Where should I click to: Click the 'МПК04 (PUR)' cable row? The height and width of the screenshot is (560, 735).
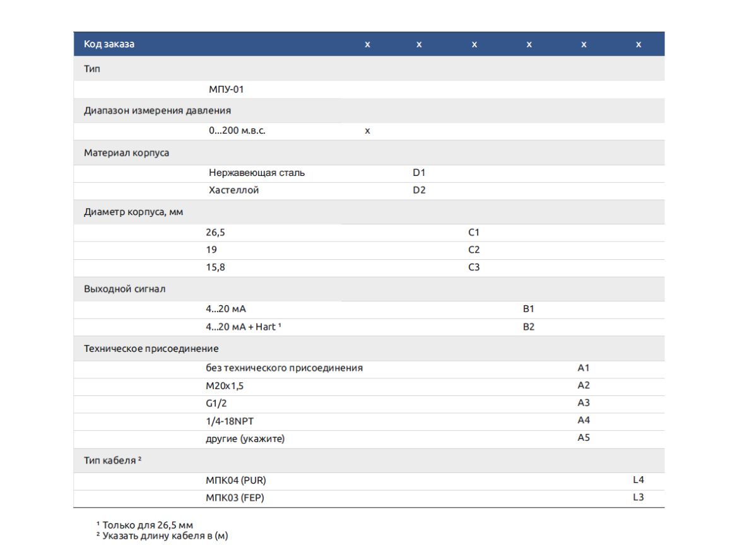[x=236, y=481]
